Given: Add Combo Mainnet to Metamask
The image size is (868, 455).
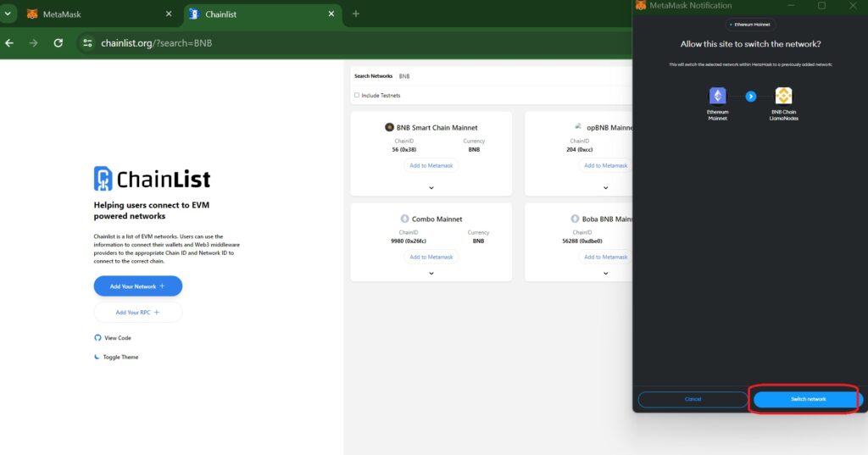Looking at the screenshot, I should (x=431, y=257).
